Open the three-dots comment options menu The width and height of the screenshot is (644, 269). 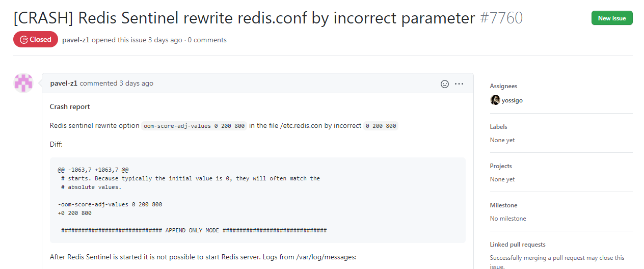459,84
